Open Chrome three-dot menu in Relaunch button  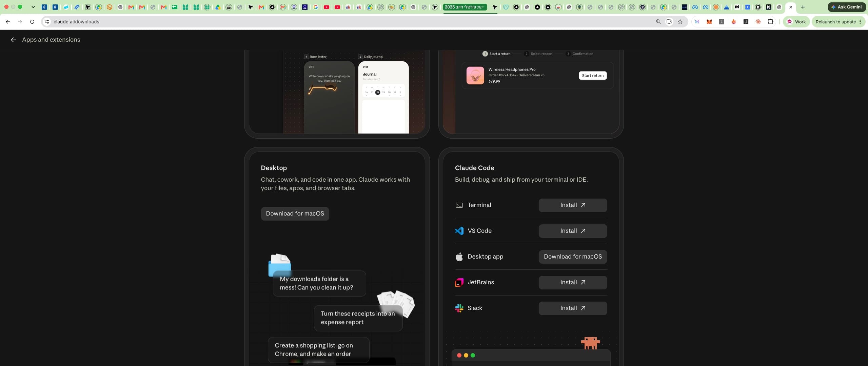[860, 22]
